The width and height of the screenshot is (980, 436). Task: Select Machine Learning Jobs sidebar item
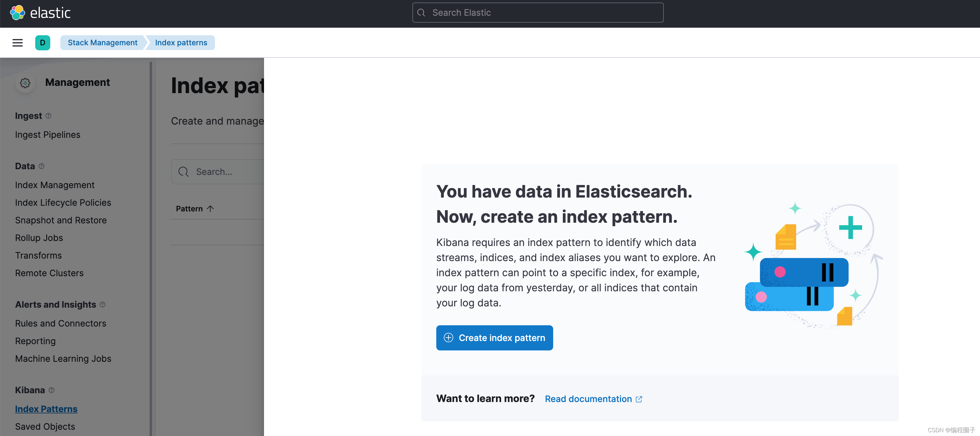(63, 358)
